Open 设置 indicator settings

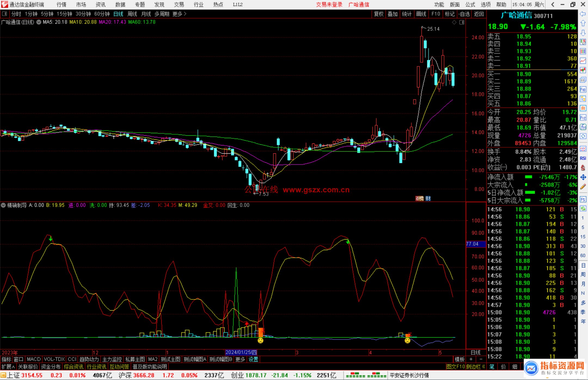pos(253,359)
